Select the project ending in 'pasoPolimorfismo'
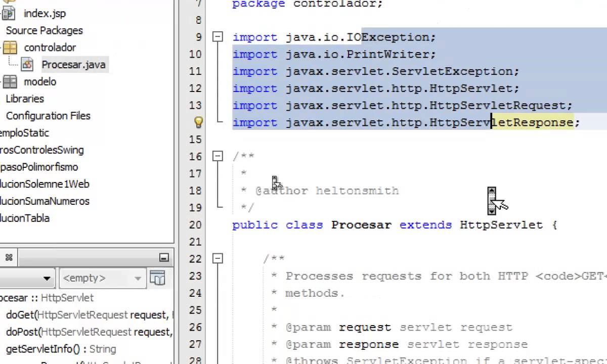Viewport: 607px width, 364px height. pos(39,167)
